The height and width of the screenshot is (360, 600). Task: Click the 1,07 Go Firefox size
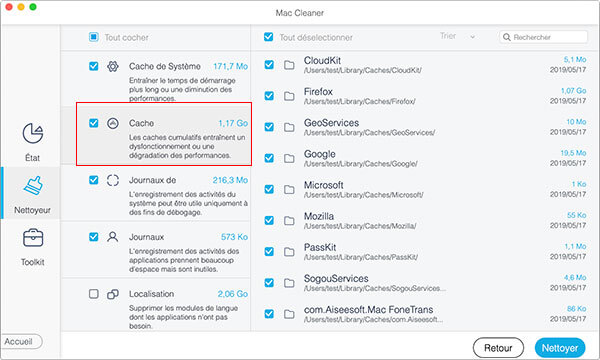574,91
